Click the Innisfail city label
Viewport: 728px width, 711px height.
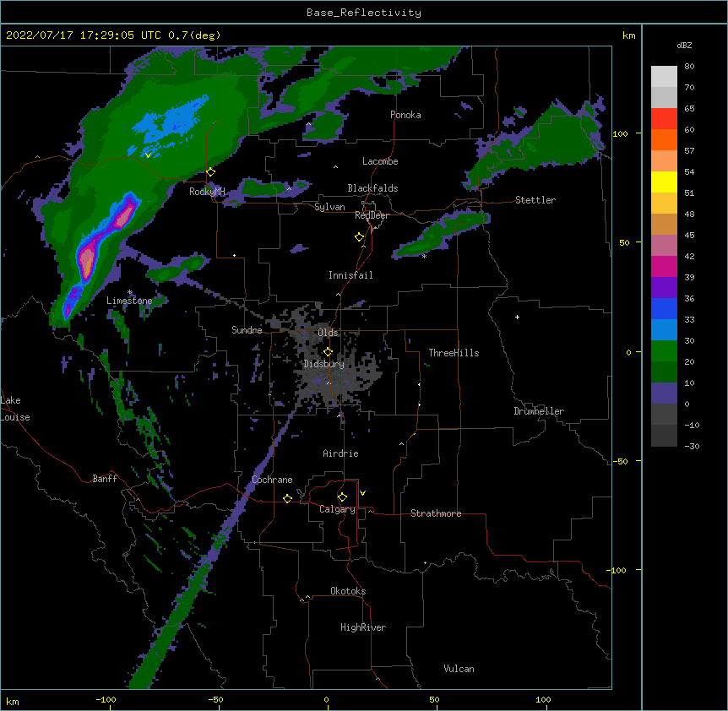[x=350, y=275]
